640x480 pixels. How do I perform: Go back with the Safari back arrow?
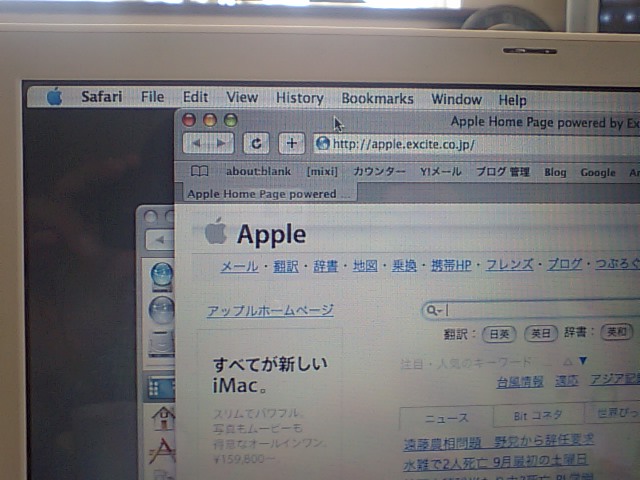click(196, 143)
